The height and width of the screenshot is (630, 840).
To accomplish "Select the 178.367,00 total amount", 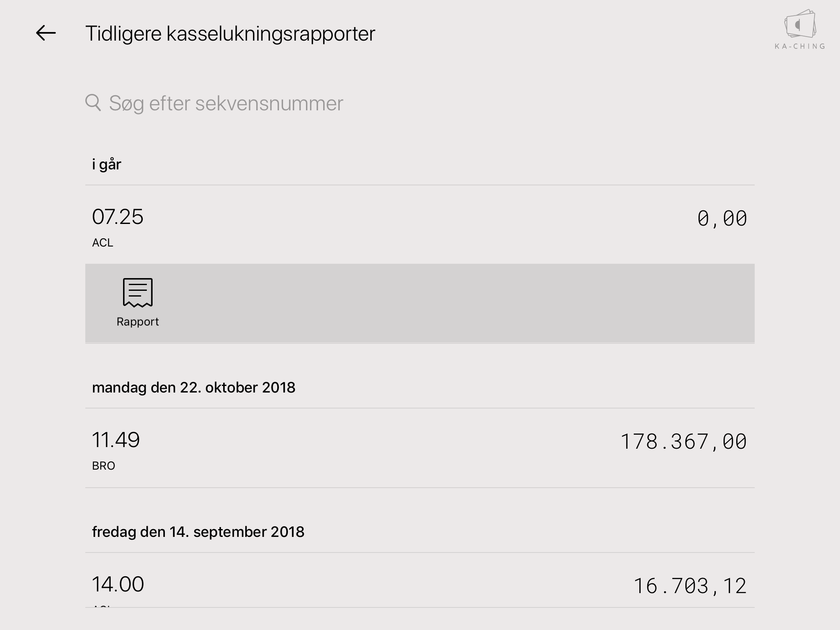I will click(683, 442).
